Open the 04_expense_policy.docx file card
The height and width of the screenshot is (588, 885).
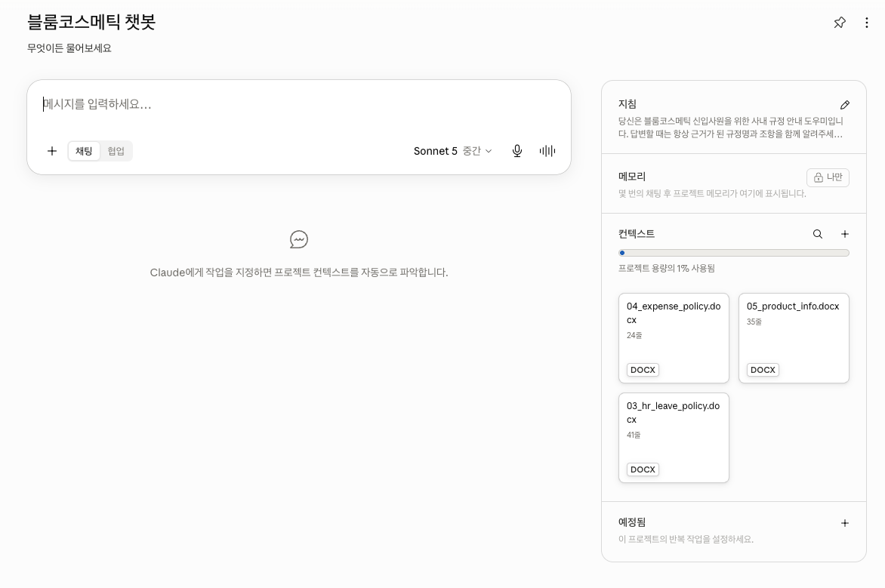(674, 338)
